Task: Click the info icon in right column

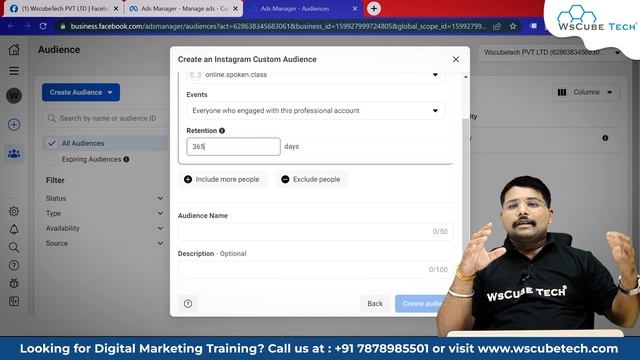Action: [x=605, y=138]
